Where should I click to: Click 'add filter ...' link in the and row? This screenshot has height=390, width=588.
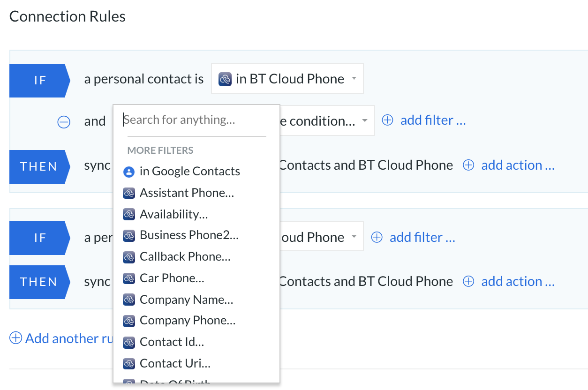pyautogui.click(x=433, y=120)
